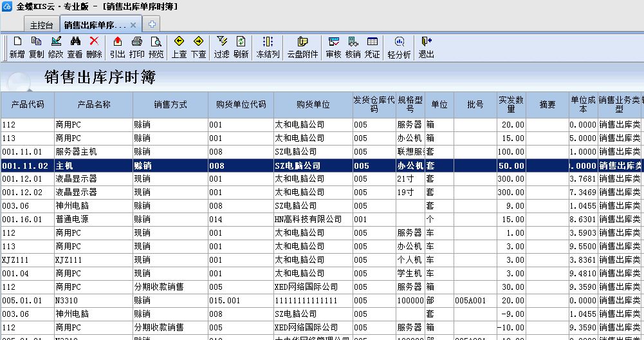Click the 购货单位代码 column header
Image resolution: width=644 pixels, height=340 pixels.
(241, 105)
